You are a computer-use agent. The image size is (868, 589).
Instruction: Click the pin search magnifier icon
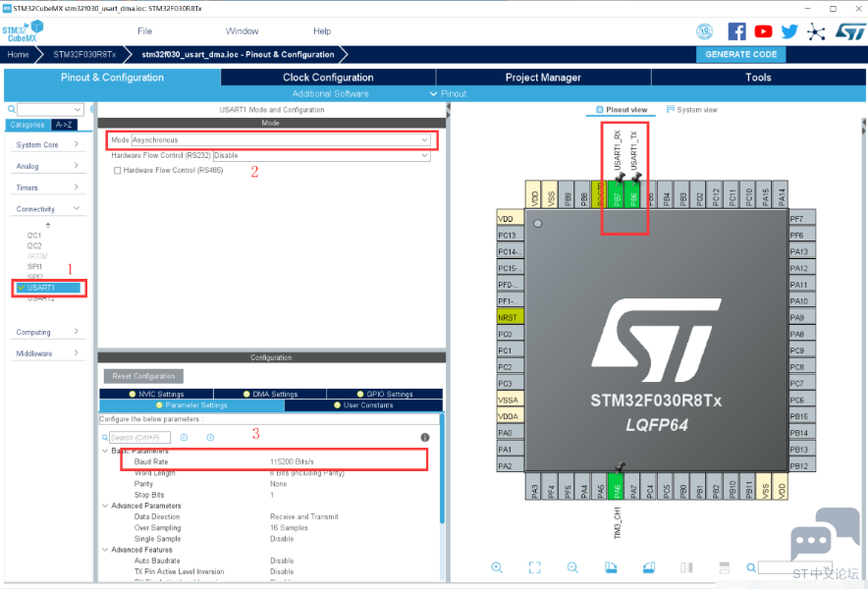click(750, 567)
